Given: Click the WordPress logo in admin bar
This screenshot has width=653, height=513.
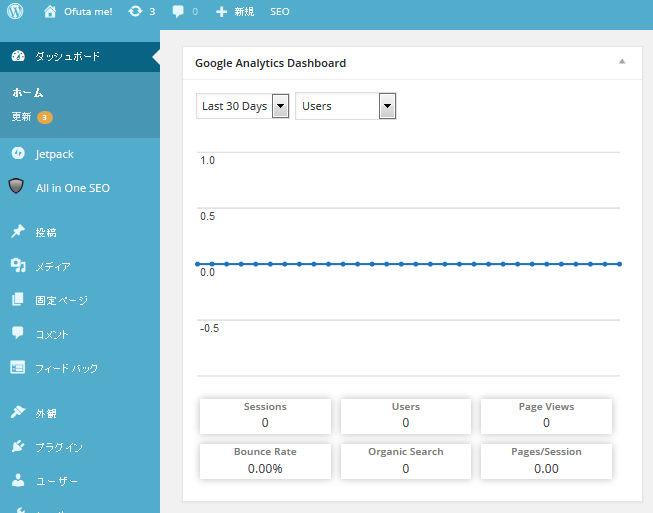Looking at the screenshot, I should 15,11.
